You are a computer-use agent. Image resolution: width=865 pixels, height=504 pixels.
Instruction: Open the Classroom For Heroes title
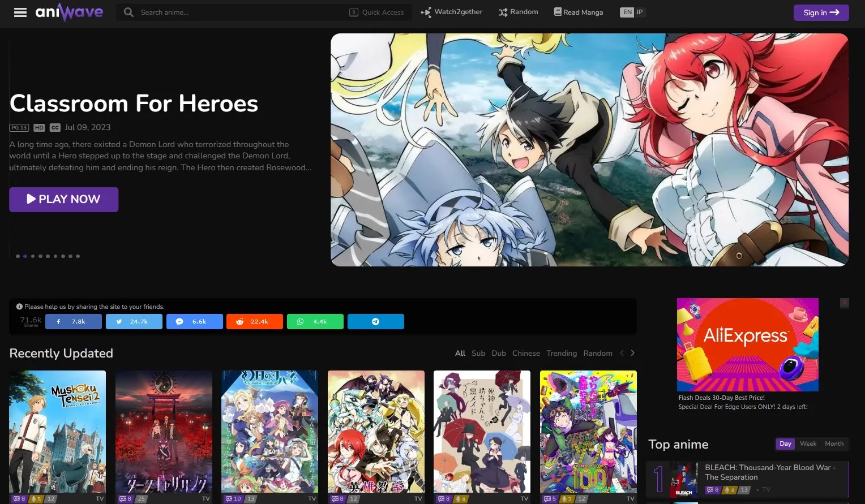[x=134, y=104]
